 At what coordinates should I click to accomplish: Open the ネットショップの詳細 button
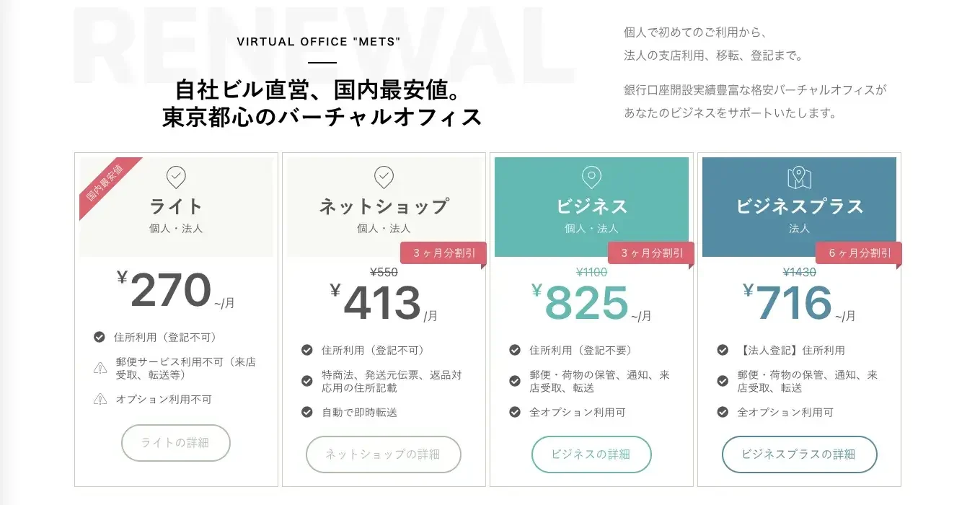[384, 454]
